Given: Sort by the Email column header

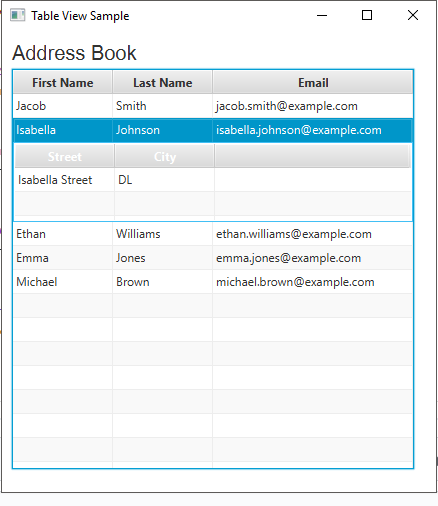Looking at the screenshot, I should point(313,83).
